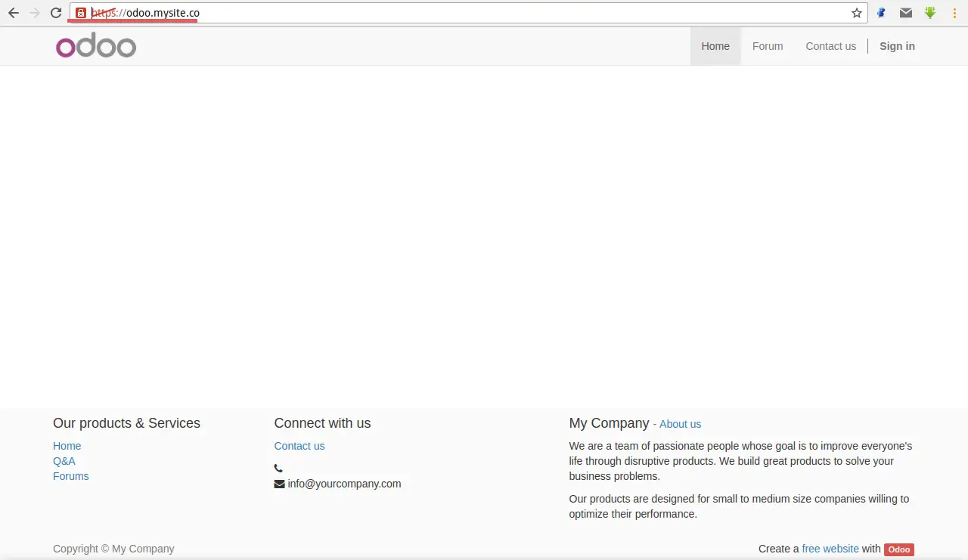This screenshot has height=560, width=968.
Task: Click the free website link
Action: (830, 549)
